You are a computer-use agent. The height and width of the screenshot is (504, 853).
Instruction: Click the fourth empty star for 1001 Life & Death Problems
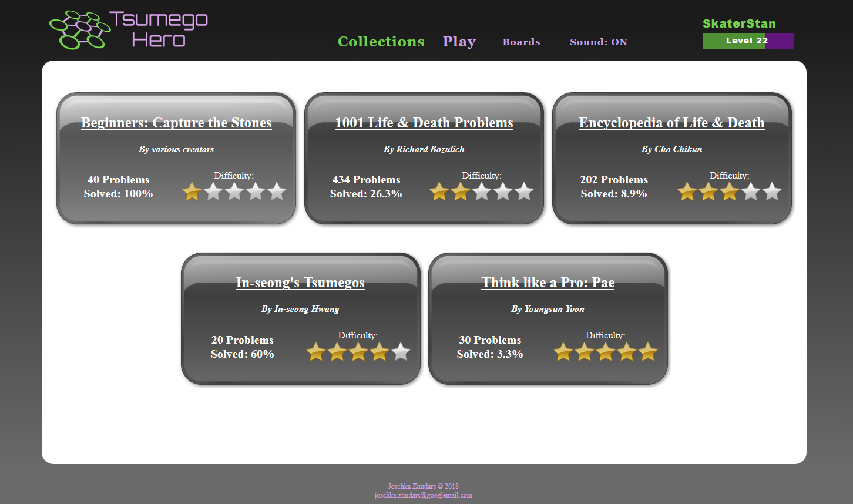click(503, 191)
